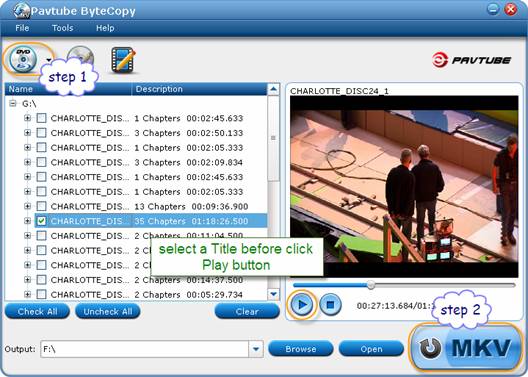Image resolution: width=528 pixels, height=377 pixels.
Task: Click the Load DVD/Blu-ray disc icon
Action: (x=23, y=60)
